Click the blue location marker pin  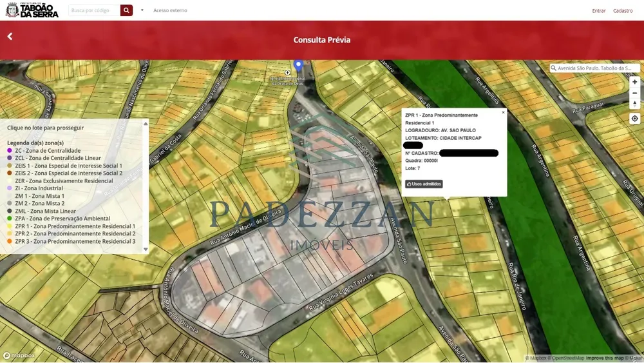[299, 65]
